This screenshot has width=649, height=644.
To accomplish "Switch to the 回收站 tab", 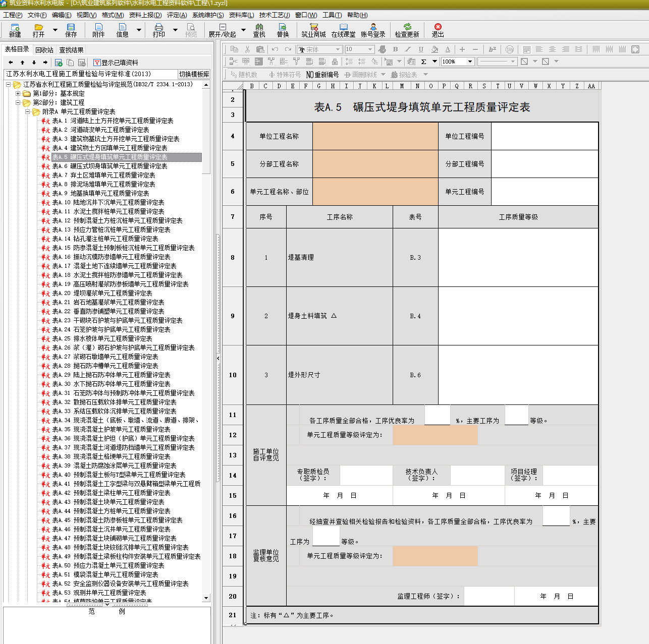I will click(x=44, y=50).
